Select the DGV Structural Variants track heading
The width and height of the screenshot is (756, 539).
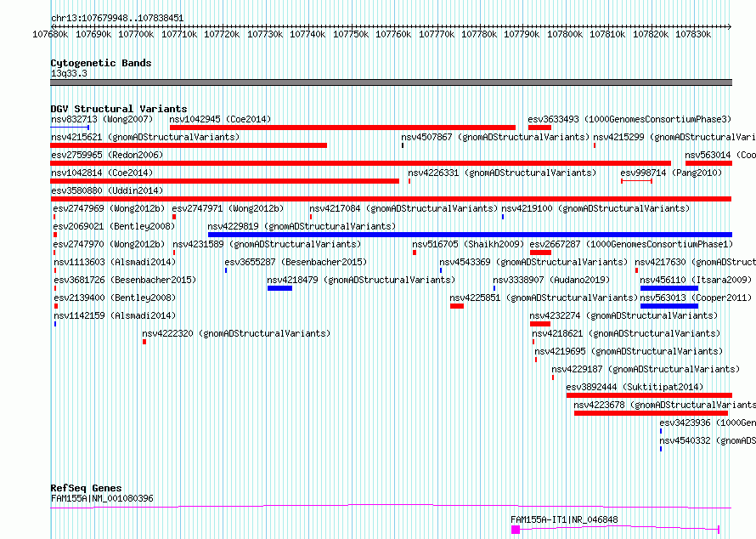coord(119,109)
